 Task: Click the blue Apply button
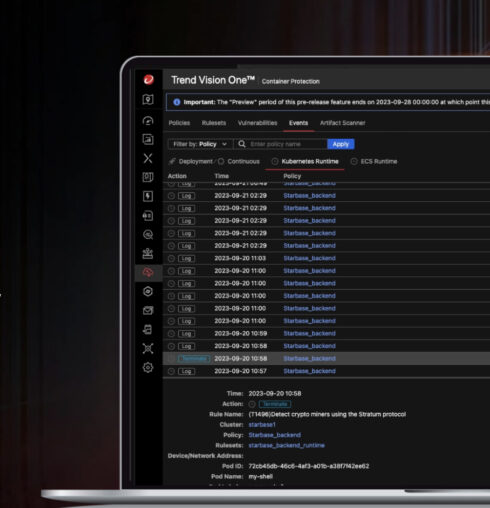click(x=341, y=144)
